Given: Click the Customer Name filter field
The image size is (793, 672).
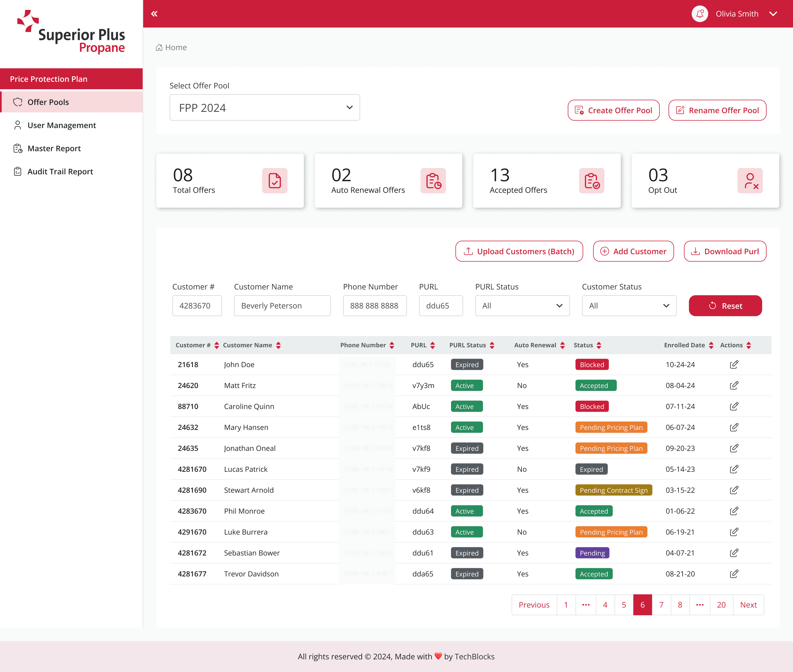Looking at the screenshot, I should [x=282, y=305].
